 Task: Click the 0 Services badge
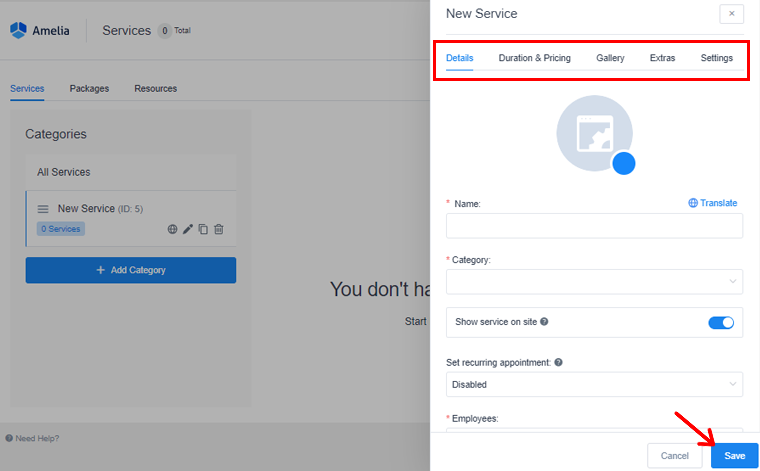click(x=61, y=229)
